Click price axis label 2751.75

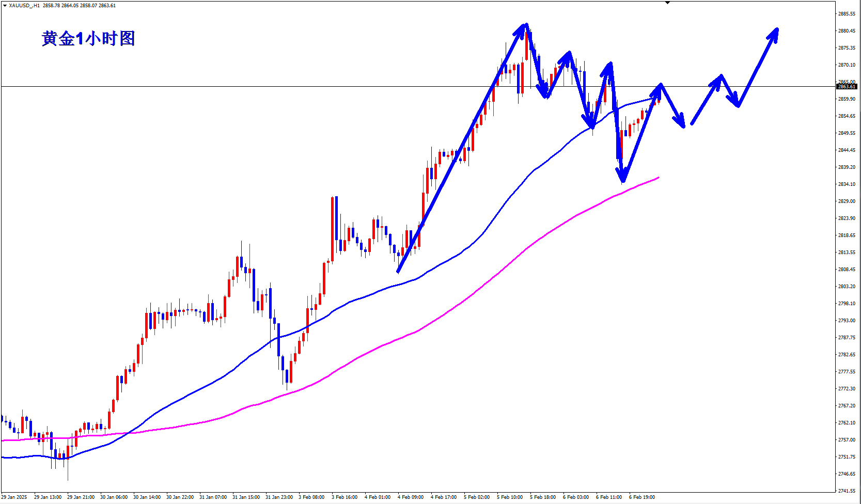click(847, 457)
